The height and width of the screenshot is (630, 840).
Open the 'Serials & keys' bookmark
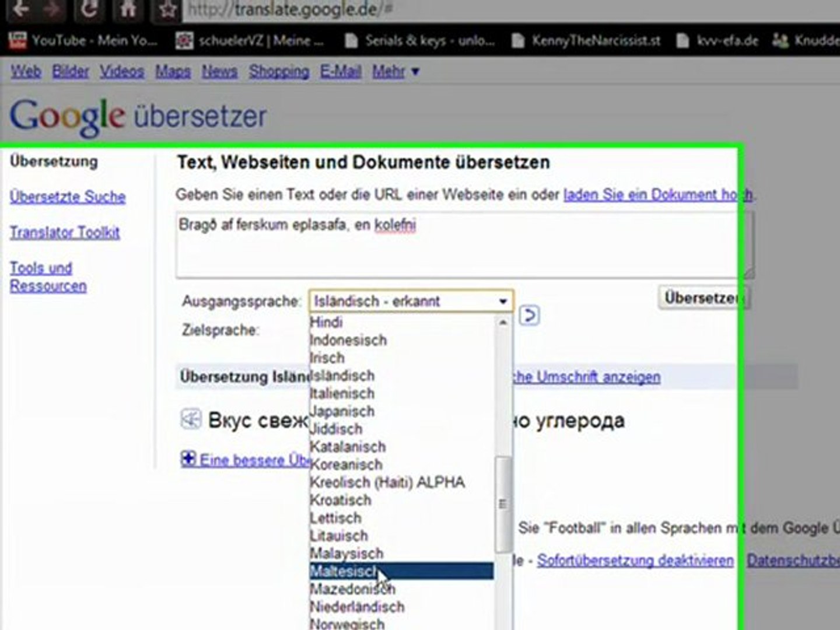tap(419, 40)
